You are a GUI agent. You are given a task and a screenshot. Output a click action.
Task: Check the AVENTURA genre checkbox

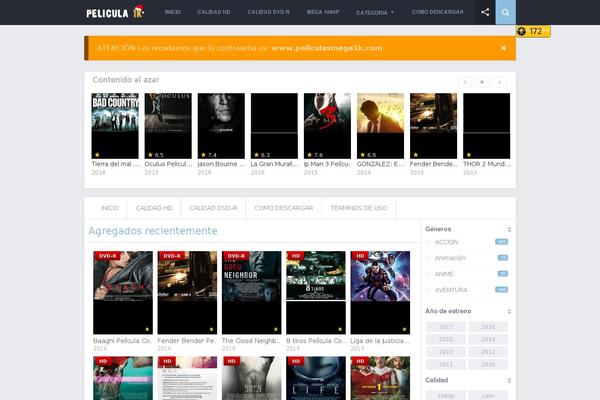[x=428, y=290]
